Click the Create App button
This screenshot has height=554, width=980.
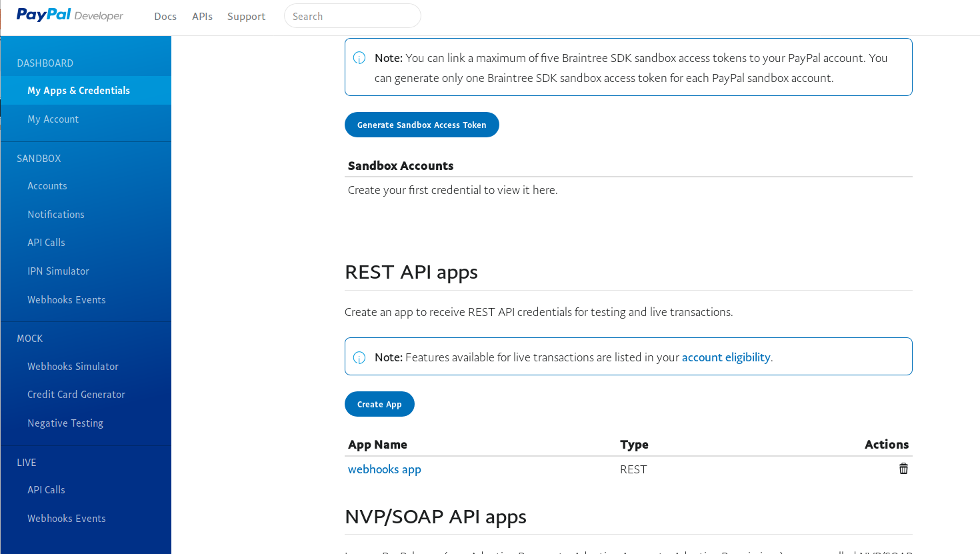click(379, 403)
